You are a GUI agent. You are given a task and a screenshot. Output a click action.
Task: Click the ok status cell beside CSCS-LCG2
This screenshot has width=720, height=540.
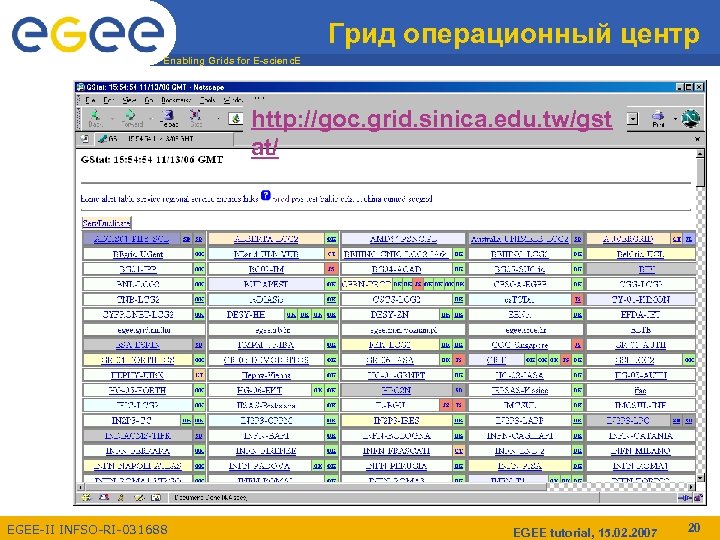tap(458, 299)
